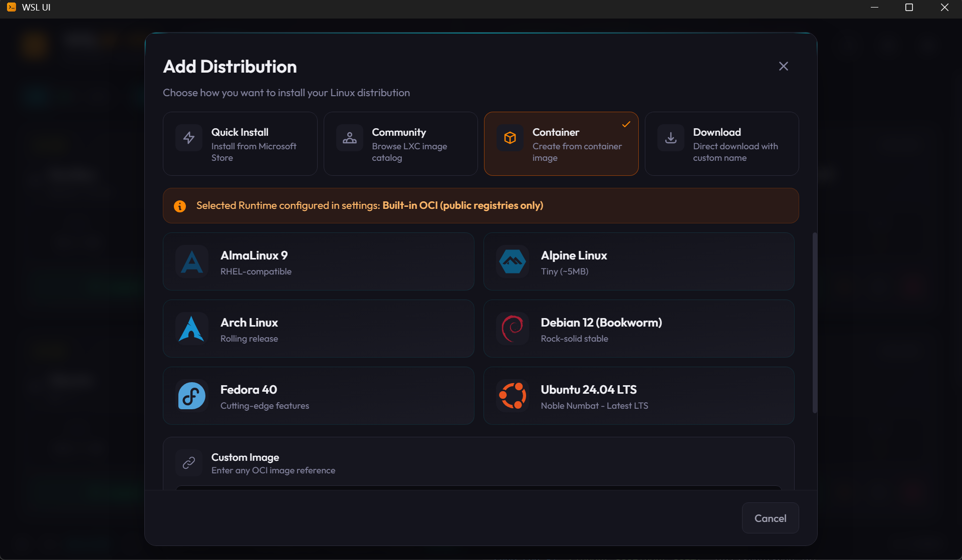The image size is (962, 560).
Task: Select the Container install option
Action: [x=561, y=144]
